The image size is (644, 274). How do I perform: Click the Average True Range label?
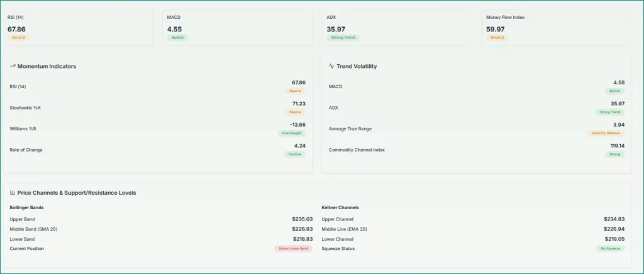350,128
